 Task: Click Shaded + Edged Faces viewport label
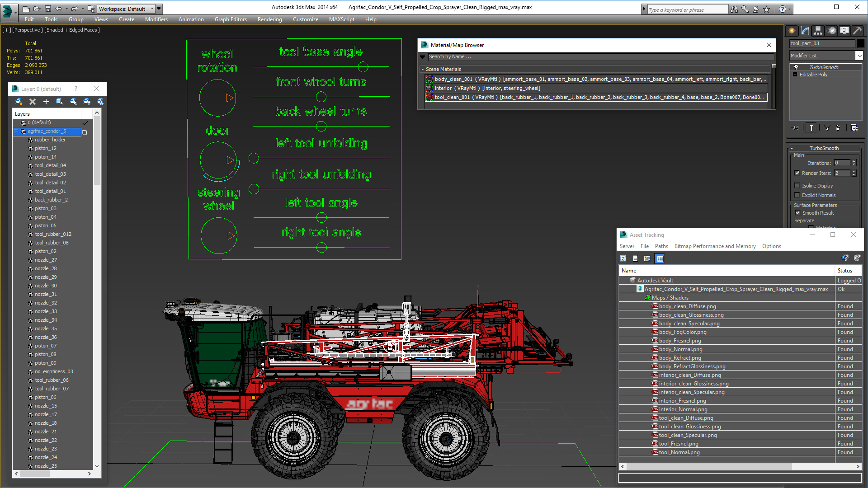pyautogui.click(x=72, y=30)
